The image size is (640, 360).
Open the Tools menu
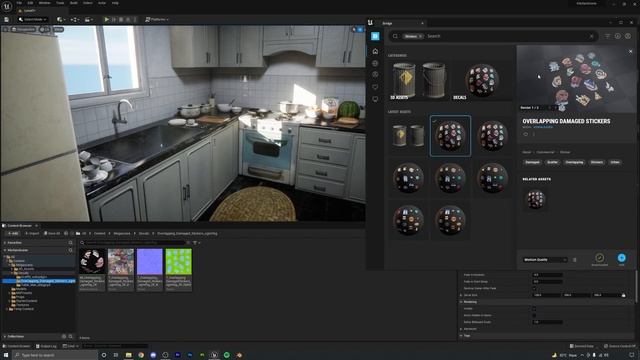coord(60,3)
